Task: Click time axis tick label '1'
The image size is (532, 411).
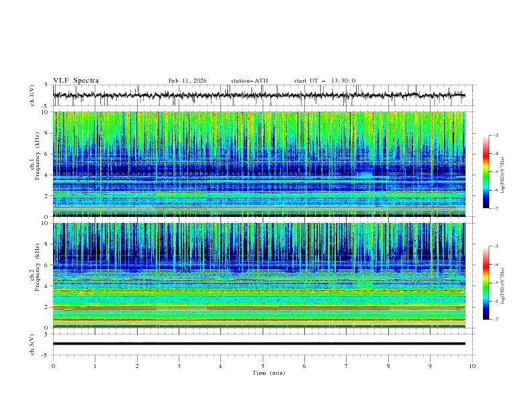Action: 95,366
